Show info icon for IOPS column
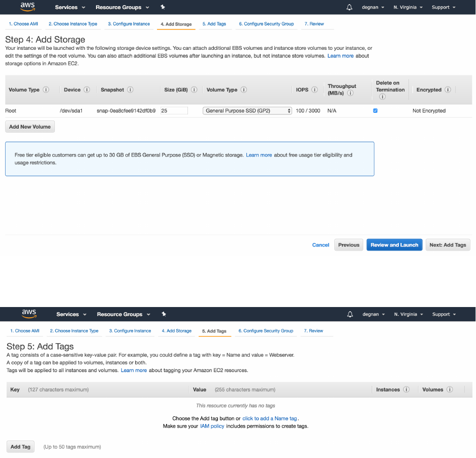 click(x=315, y=89)
